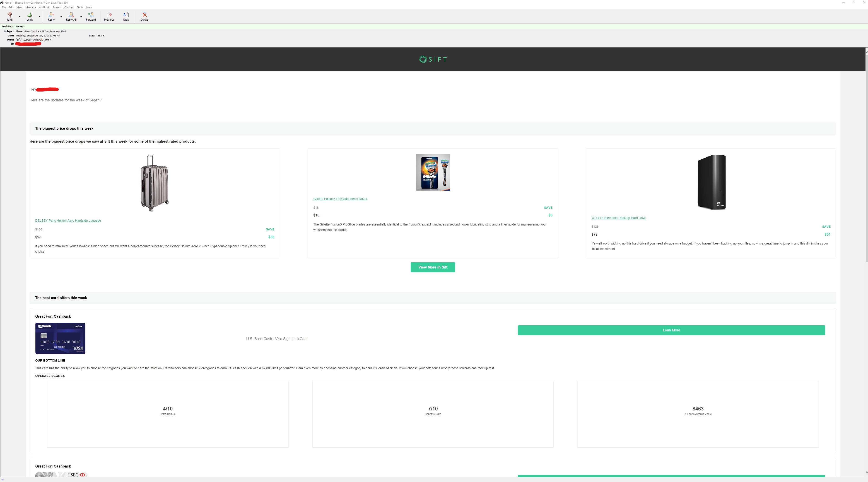This screenshot has width=868, height=482.
Task: Click the DELSEY luggage product image
Action: [154, 183]
